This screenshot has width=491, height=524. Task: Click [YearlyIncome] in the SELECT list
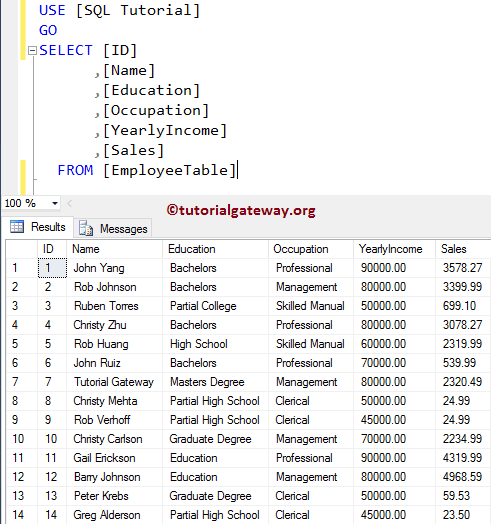tap(165, 130)
